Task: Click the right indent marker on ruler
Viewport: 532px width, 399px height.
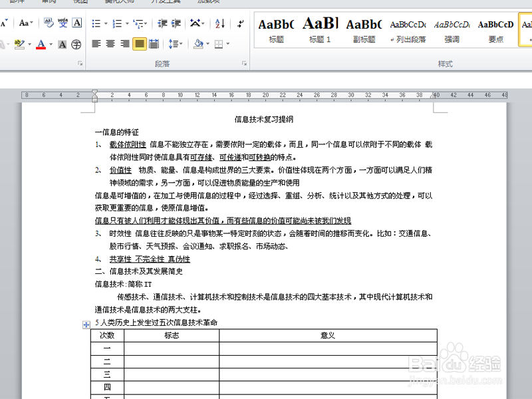Action: (433, 96)
